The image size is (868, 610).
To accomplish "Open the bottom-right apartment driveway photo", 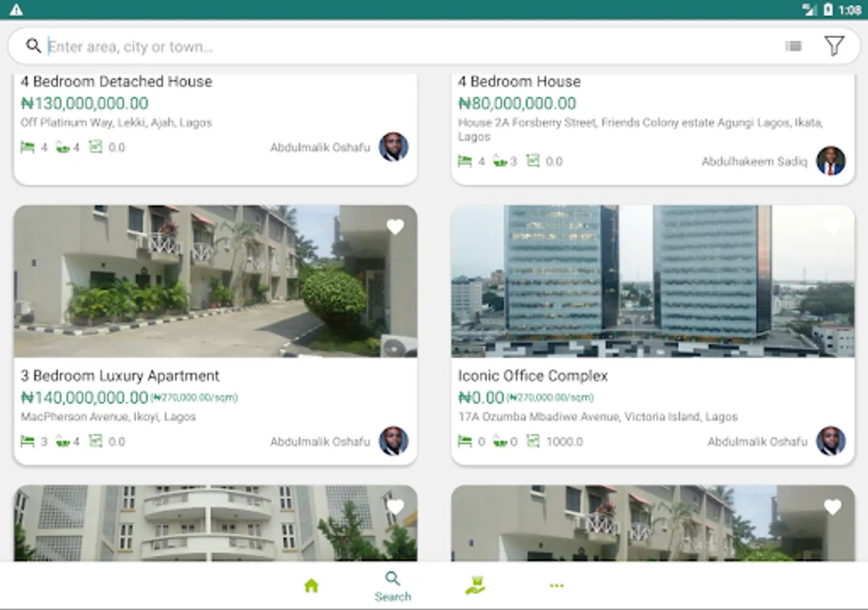I will (x=653, y=523).
